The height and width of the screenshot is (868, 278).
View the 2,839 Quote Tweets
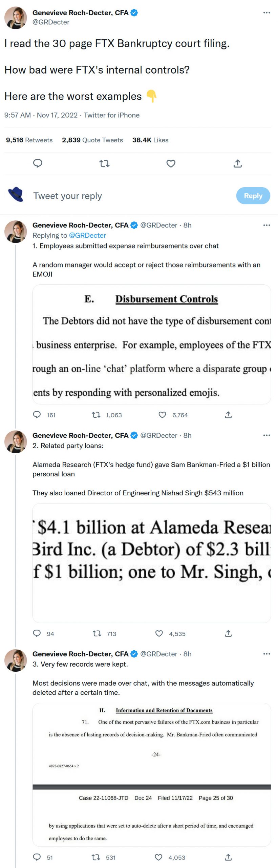(x=92, y=140)
